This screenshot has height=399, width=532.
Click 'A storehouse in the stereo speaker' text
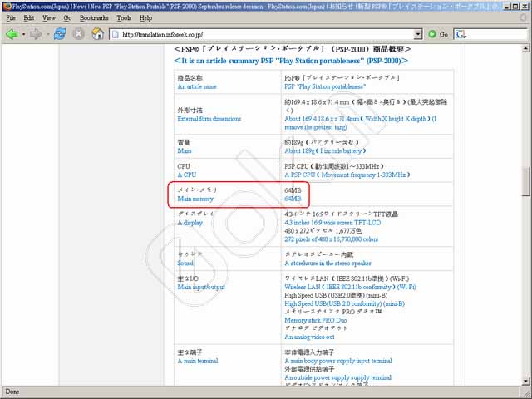point(328,263)
